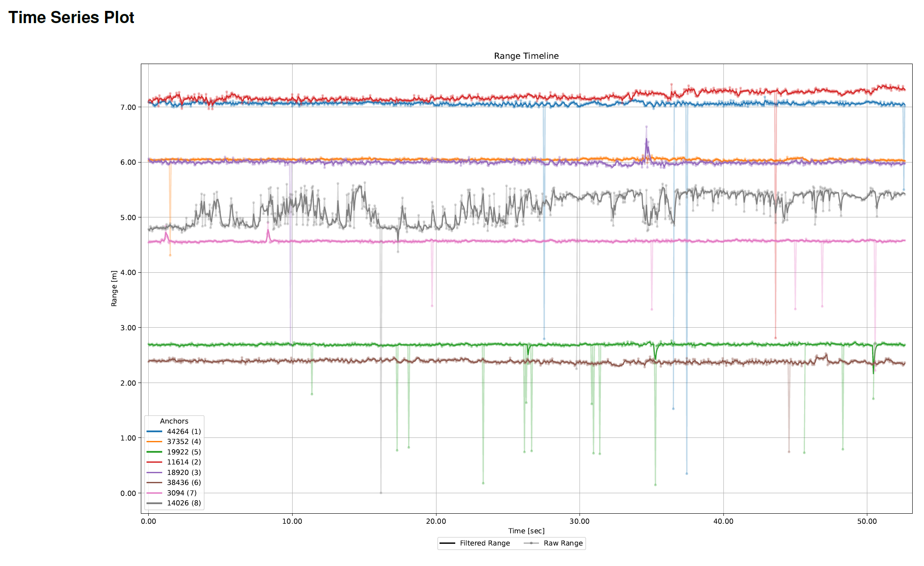
Task: Toggle visibility of anchor 19922 (5) in legend
Action: (184, 452)
